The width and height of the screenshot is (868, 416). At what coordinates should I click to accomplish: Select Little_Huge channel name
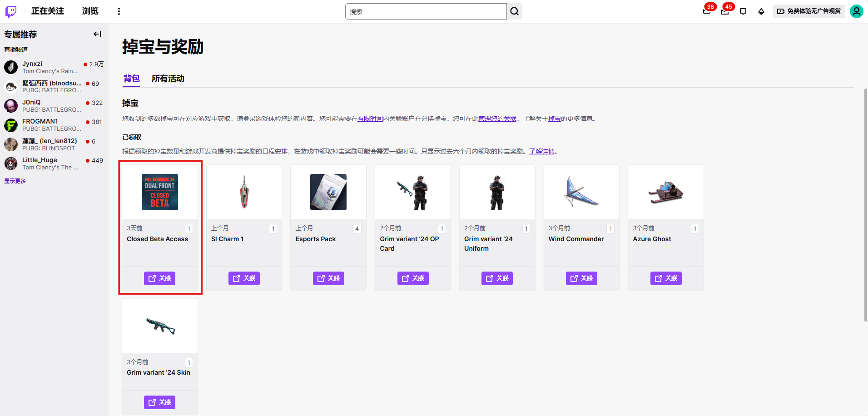pos(40,160)
